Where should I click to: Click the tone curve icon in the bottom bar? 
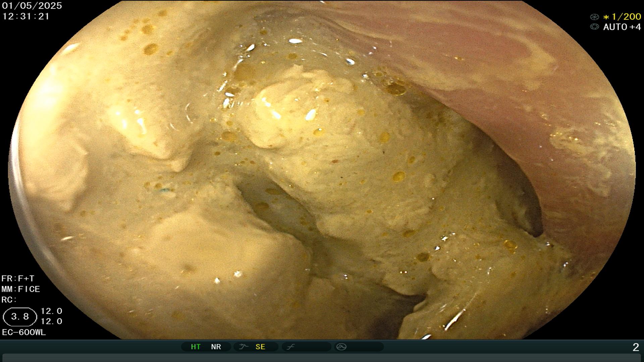[x=290, y=347]
